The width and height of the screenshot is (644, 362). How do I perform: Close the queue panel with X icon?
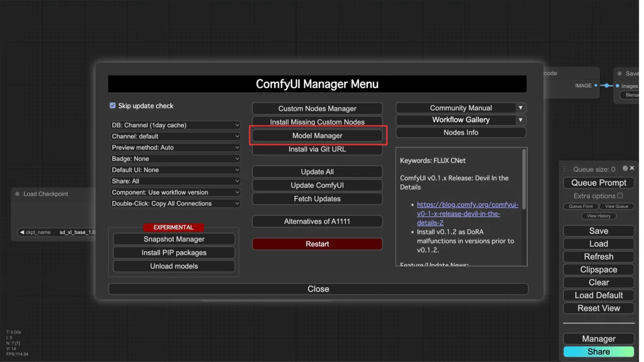pos(632,168)
